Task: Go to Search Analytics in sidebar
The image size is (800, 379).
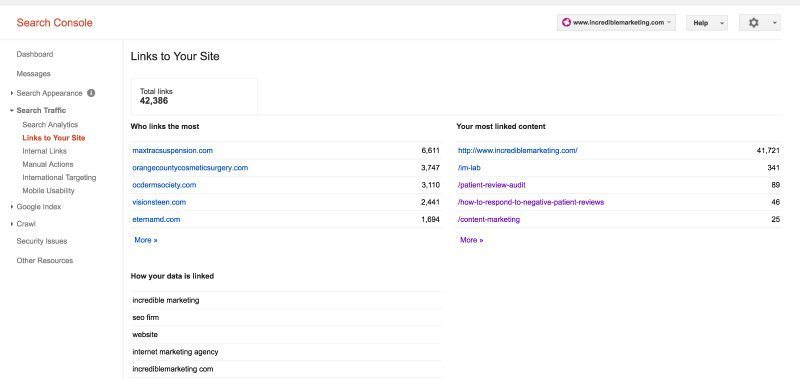Action: [x=50, y=124]
